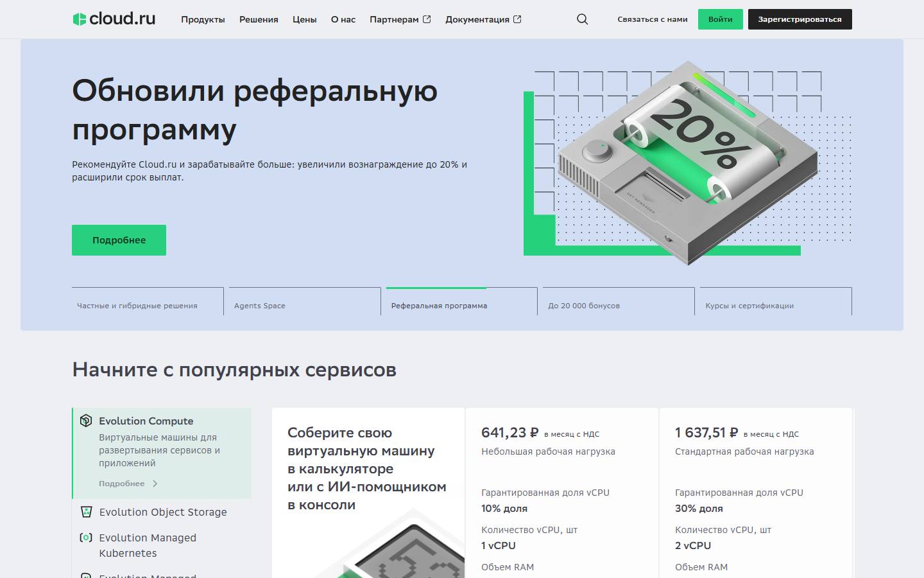
Task: Open the site search magnifier icon
Action: 582,19
